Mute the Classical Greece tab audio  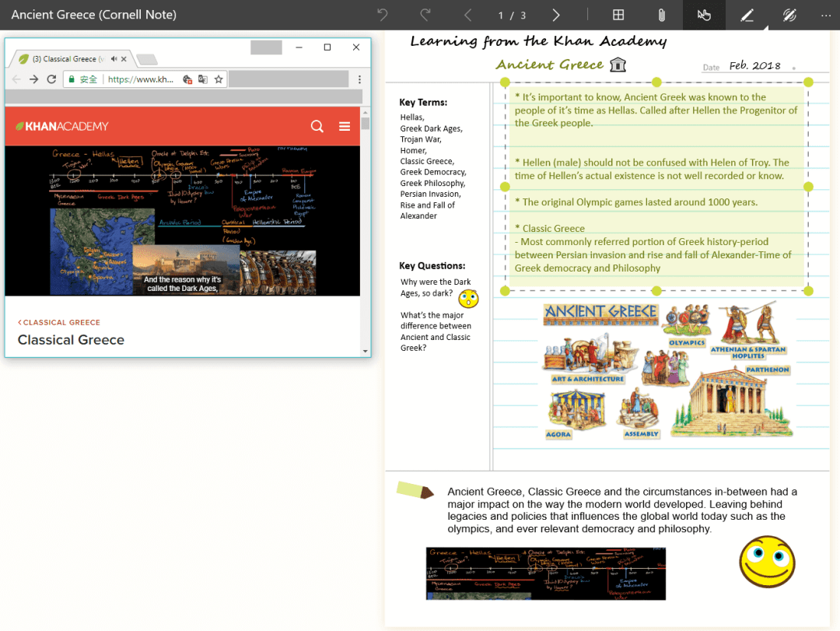[114, 59]
